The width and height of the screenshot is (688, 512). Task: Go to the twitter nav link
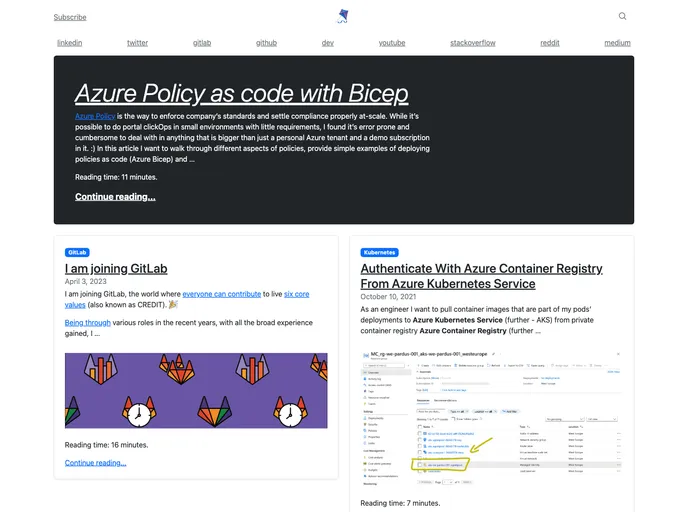point(137,43)
